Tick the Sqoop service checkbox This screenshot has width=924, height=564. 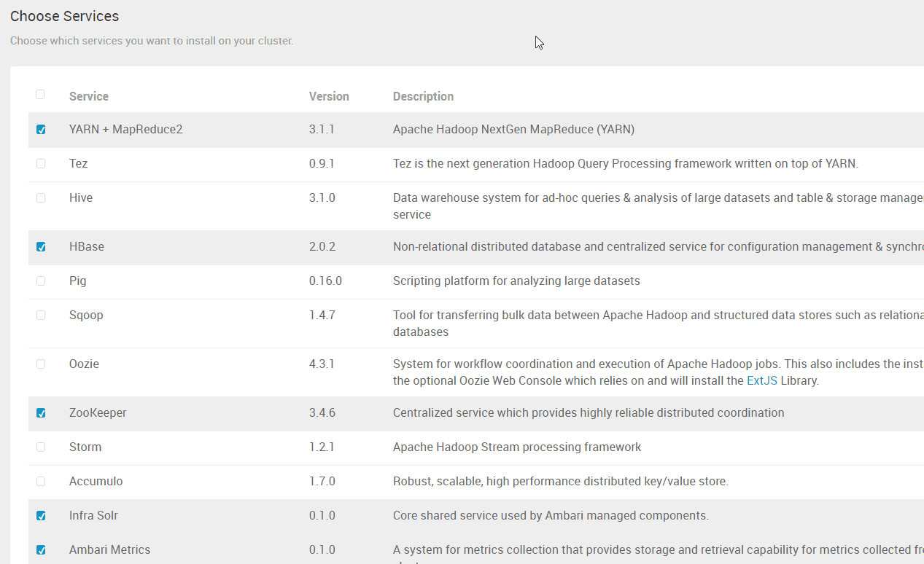pyautogui.click(x=41, y=316)
